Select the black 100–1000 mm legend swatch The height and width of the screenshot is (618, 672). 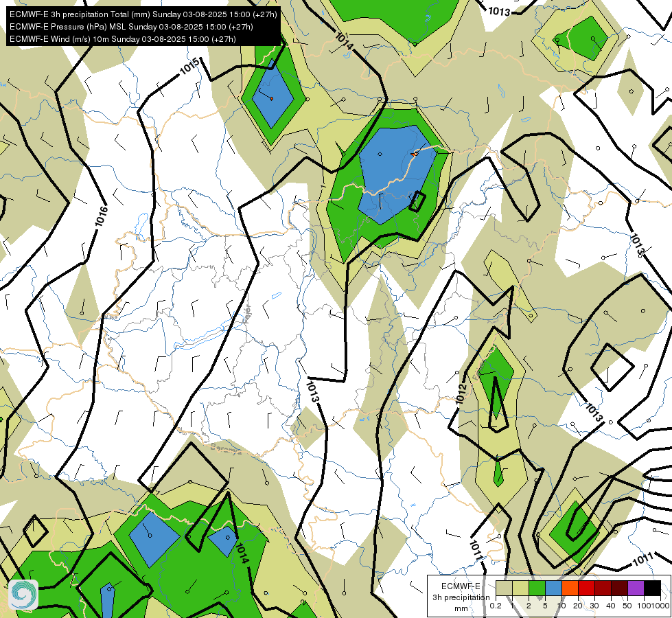652,588
